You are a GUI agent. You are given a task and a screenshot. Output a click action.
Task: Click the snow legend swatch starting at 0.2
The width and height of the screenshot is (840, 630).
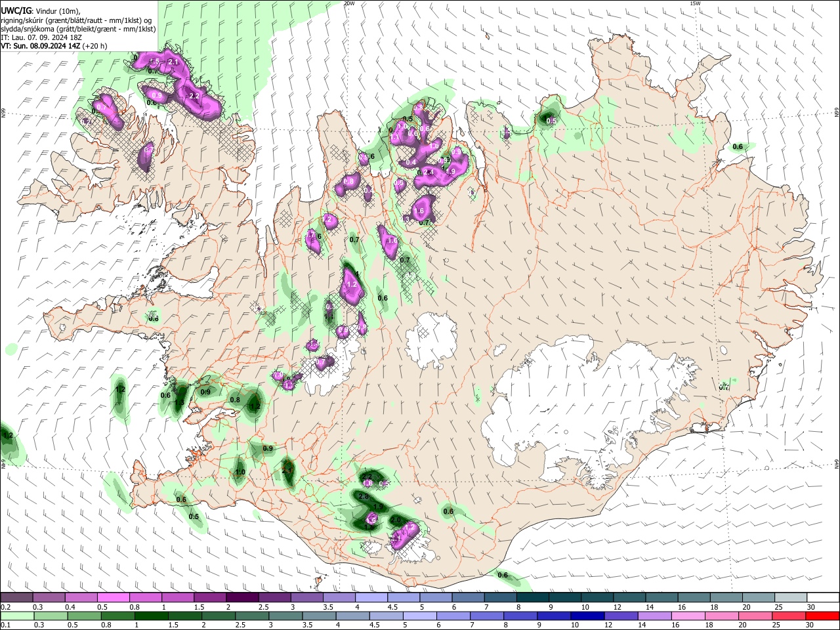click(16, 598)
